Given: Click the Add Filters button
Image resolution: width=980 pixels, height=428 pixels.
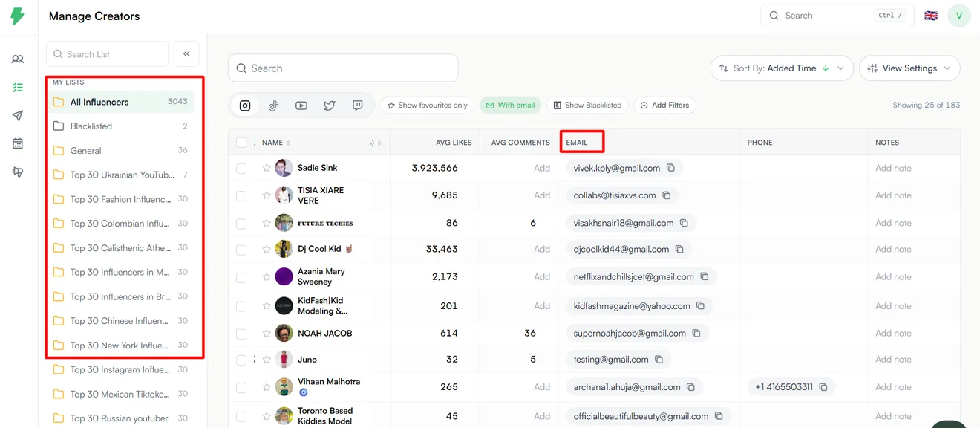Looking at the screenshot, I should 665,106.
